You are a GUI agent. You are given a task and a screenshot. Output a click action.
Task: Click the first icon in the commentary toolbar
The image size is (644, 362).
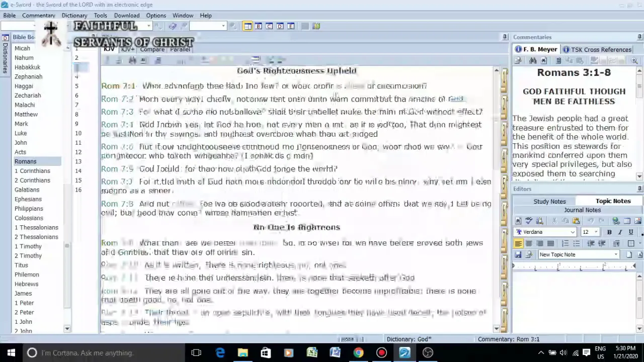(518, 60)
